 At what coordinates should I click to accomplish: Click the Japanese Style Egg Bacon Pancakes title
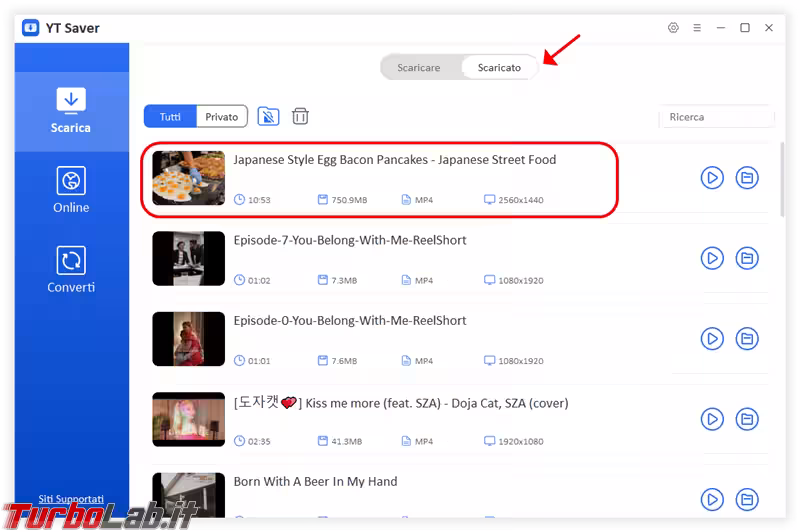point(394,160)
